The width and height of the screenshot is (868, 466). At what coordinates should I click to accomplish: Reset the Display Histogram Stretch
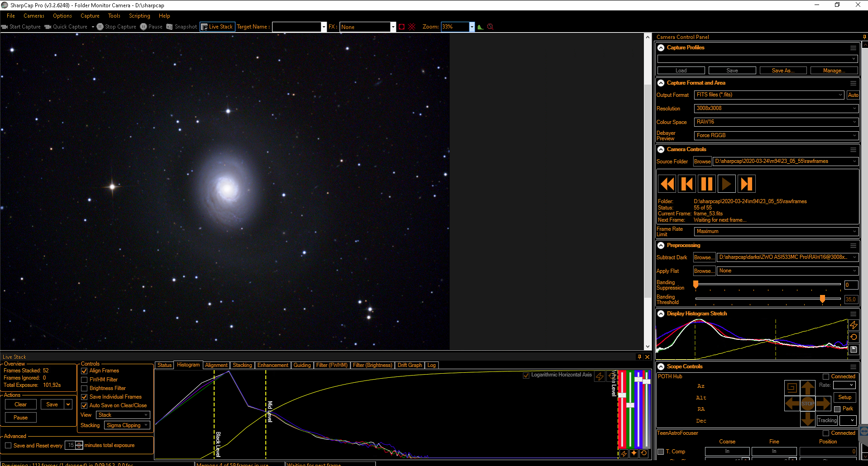tap(854, 337)
